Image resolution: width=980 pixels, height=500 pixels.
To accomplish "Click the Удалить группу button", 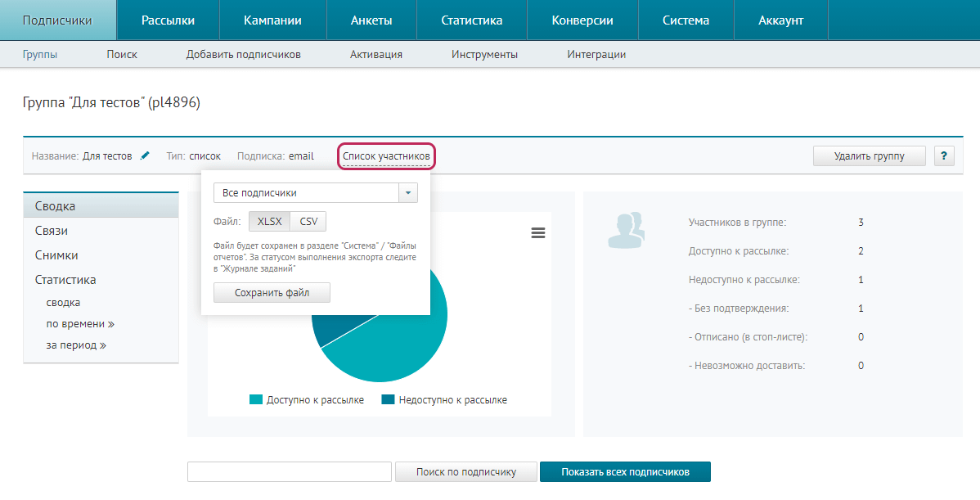I will click(869, 155).
